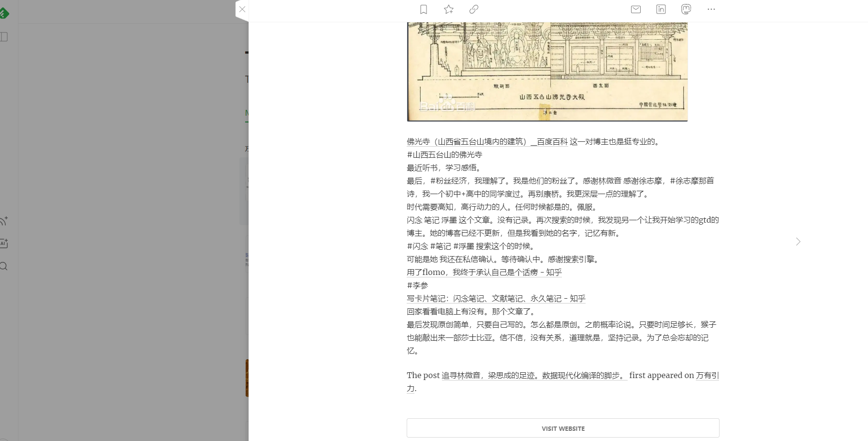This screenshot has height=441, width=868.
Task: Open the AI feeds icon in sidebar
Action: (x=4, y=243)
